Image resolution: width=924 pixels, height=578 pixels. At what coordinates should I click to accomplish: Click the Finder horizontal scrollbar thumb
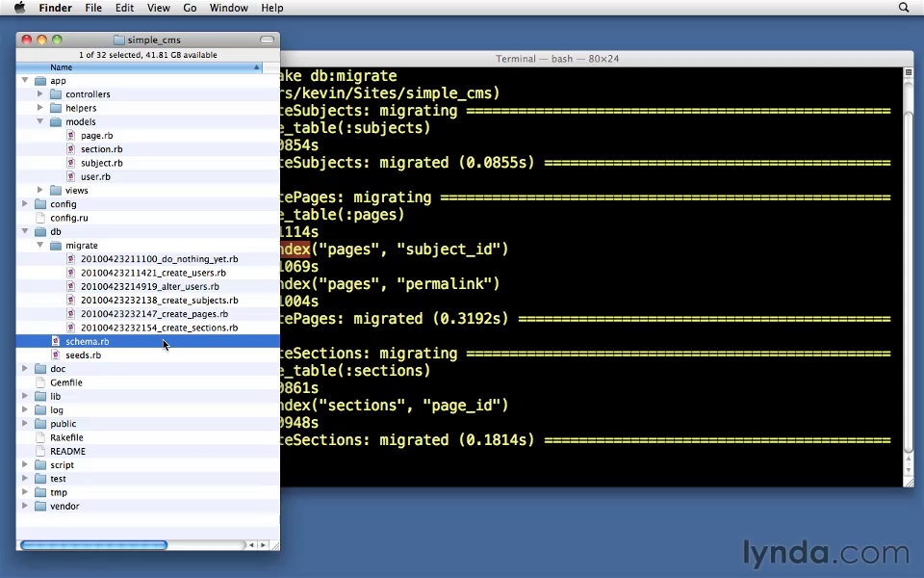(93, 545)
